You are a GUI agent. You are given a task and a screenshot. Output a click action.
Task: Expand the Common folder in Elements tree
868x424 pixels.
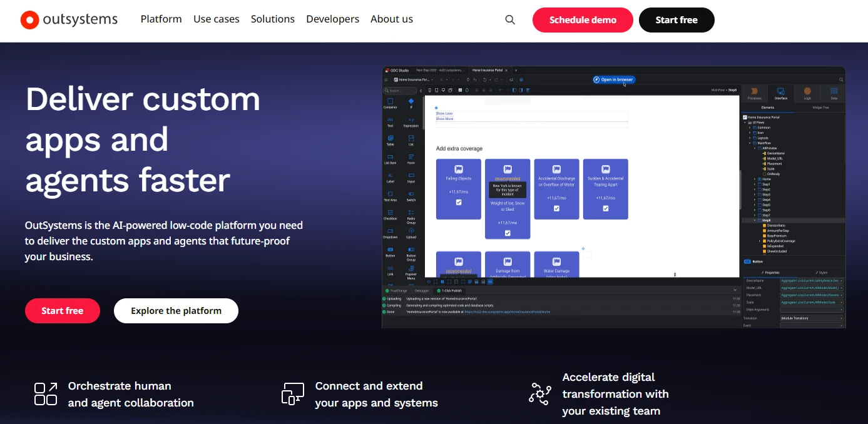750,128
